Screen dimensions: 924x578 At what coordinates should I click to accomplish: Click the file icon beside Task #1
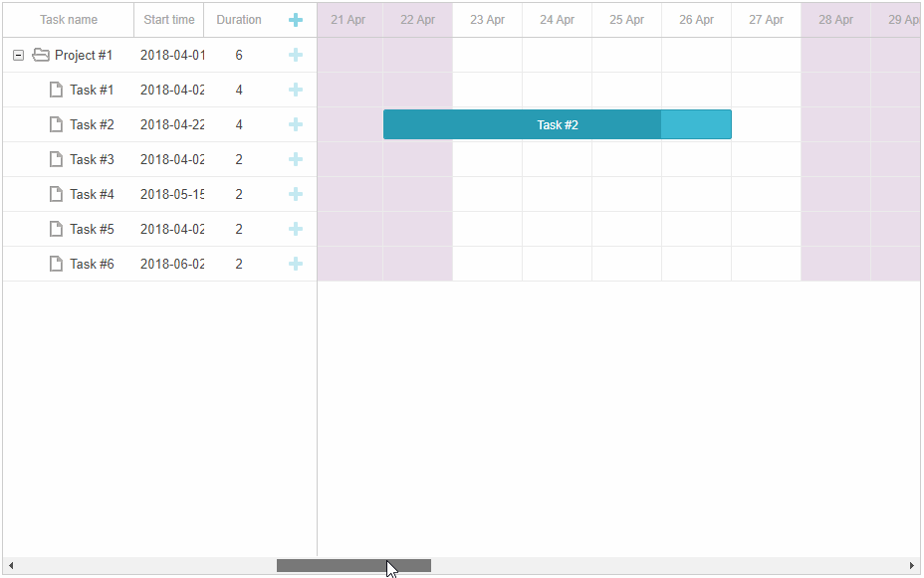(x=56, y=90)
